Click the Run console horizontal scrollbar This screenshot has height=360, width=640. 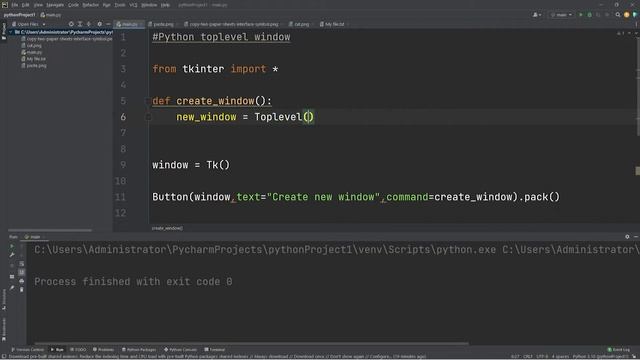[x=251, y=343]
